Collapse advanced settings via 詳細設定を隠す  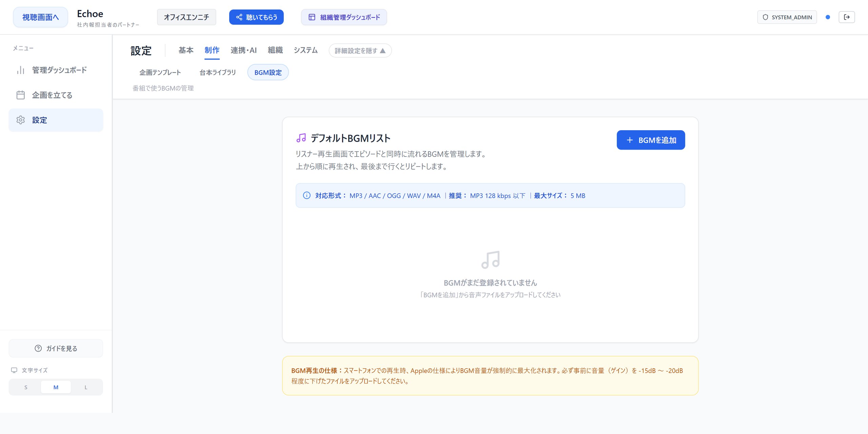coord(360,51)
